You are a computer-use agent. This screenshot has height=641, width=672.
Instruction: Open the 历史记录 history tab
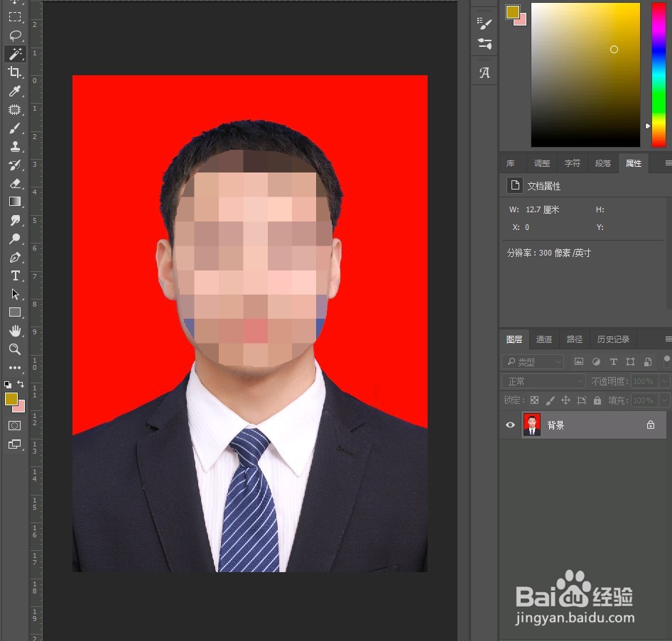[x=613, y=339]
